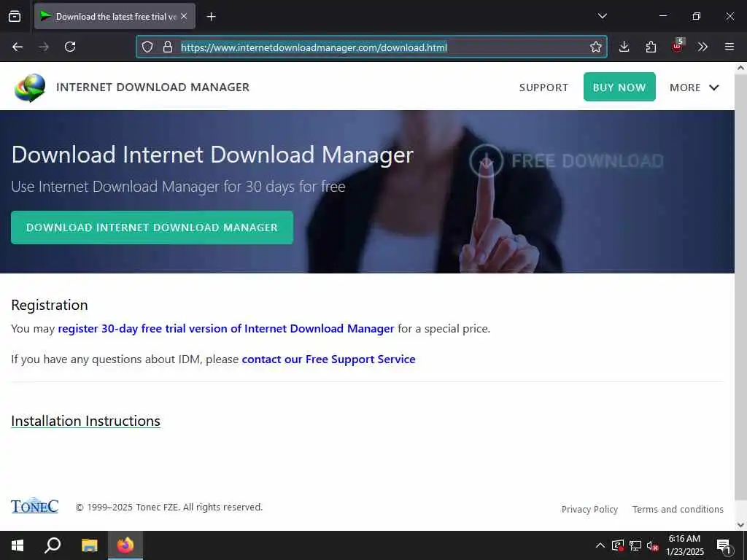Go forward to the next page
This screenshot has width=747, height=560.
[x=44, y=47]
